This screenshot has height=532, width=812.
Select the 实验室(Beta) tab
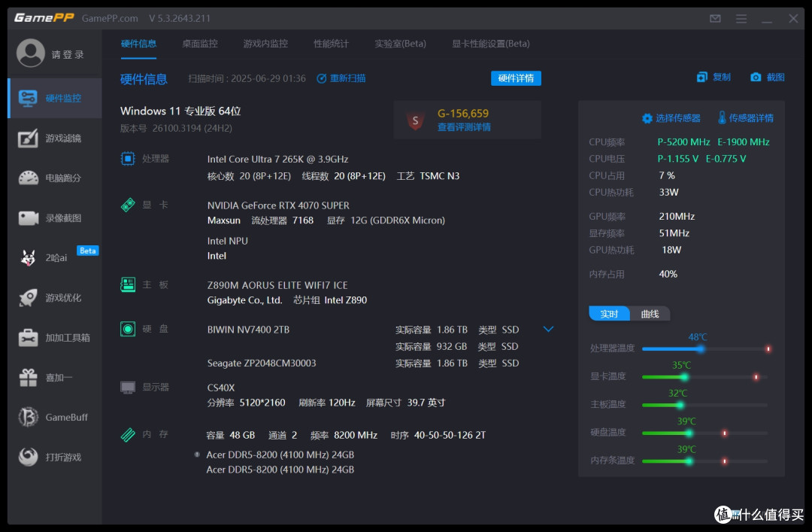point(400,44)
